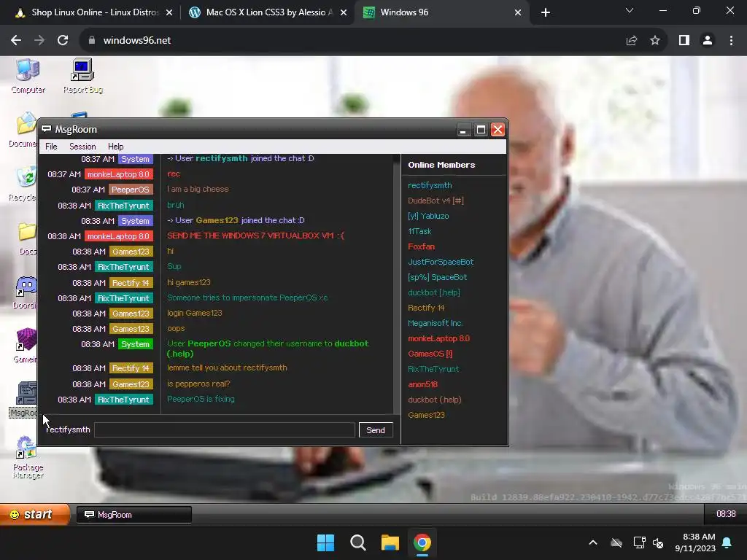The height and width of the screenshot is (560, 747).
Task: Open the Recycle Bin desktop icon
Action: (x=23, y=184)
